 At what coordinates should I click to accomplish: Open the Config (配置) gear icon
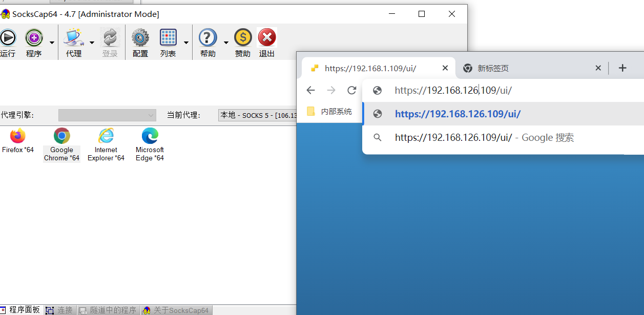click(x=140, y=38)
